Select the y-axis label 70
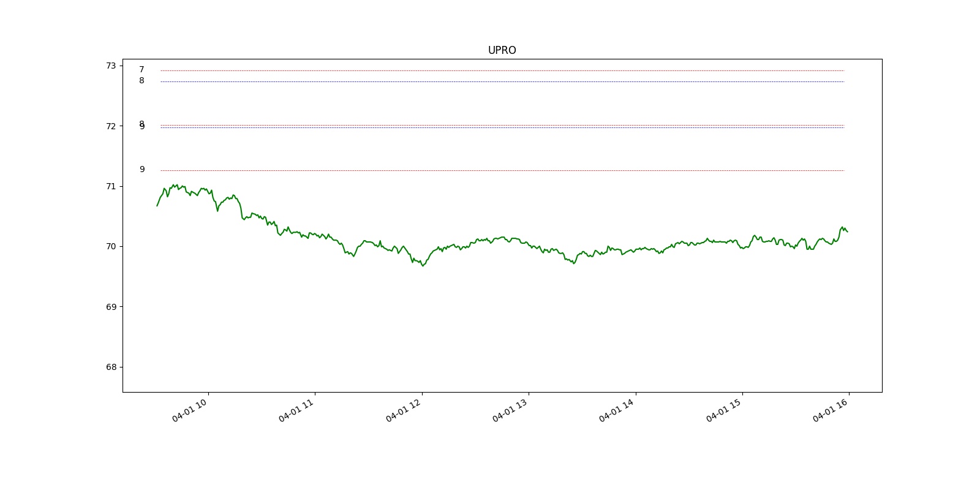980x490 pixels. pos(110,246)
